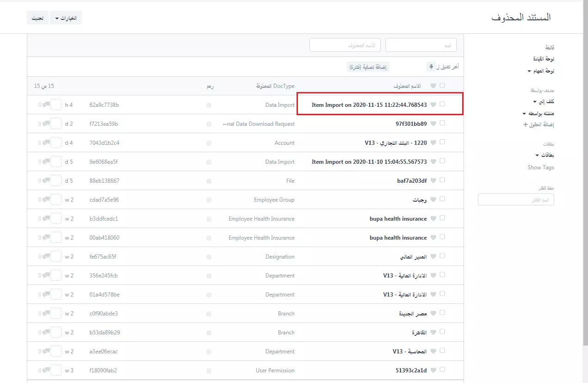The width and height of the screenshot is (588, 383).
Task: Click the اسم name filter field
Action: [421, 45]
